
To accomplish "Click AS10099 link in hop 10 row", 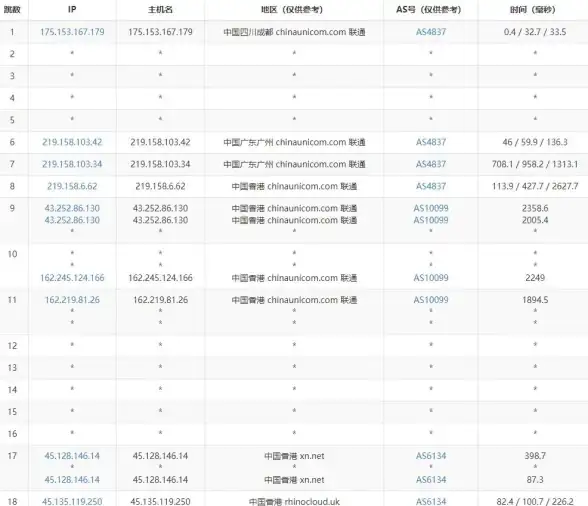I will click(x=431, y=278).
